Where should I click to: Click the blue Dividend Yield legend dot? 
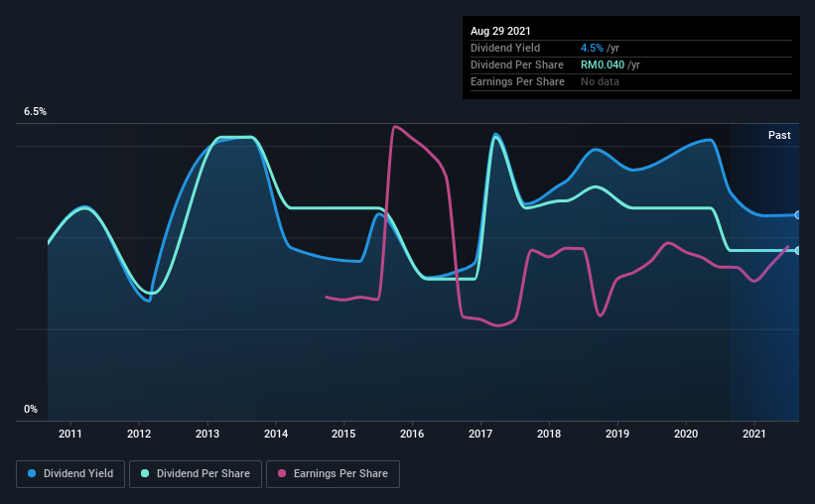pyautogui.click(x=32, y=473)
